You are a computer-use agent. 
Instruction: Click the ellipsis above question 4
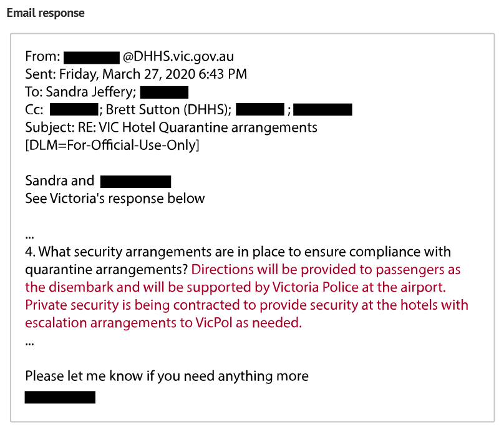[x=29, y=236]
